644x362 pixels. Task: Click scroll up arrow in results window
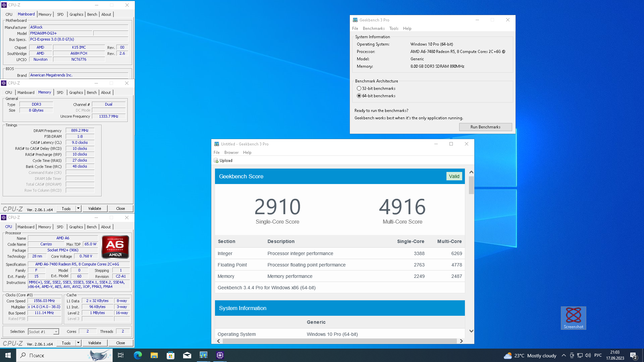tap(471, 172)
